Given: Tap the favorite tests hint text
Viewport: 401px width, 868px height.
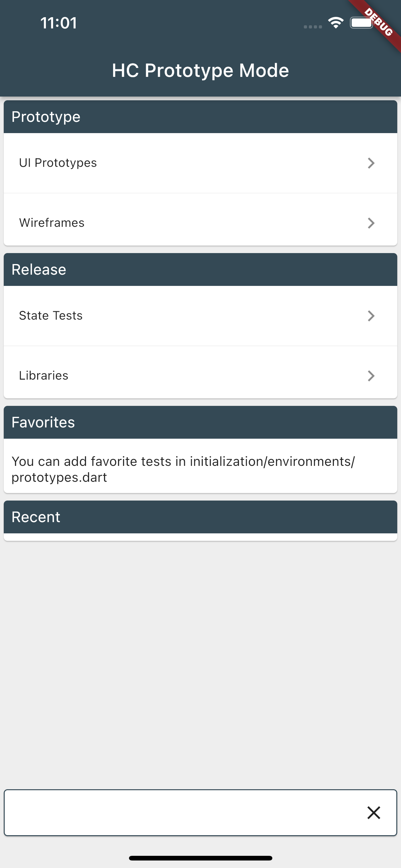Looking at the screenshot, I should click(184, 469).
